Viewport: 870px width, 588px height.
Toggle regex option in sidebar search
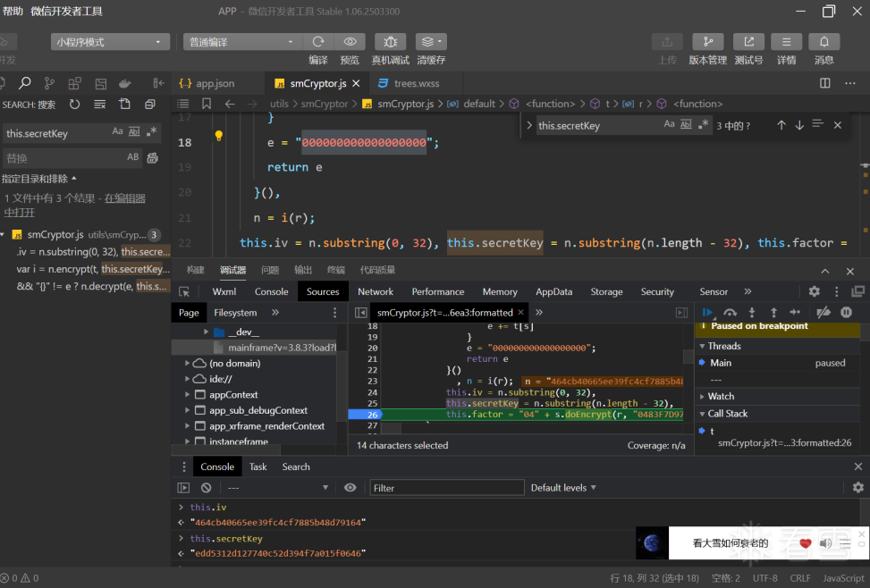pos(152,132)
